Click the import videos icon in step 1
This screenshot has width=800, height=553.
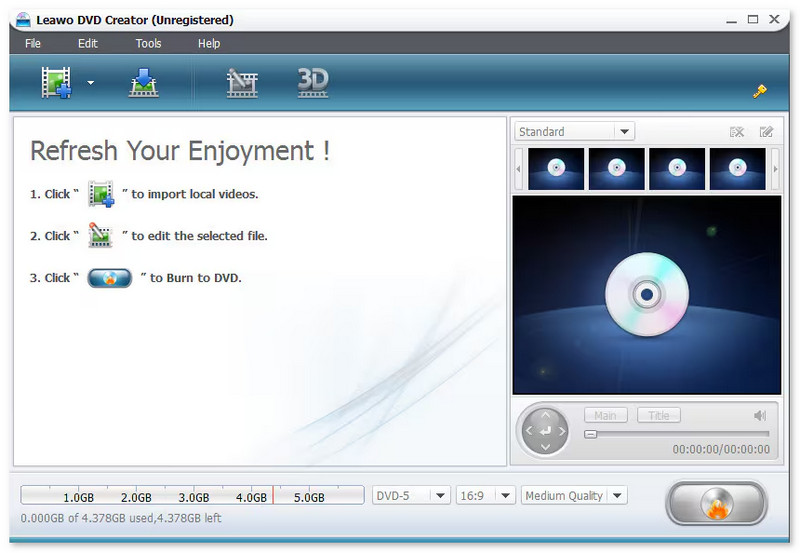tap(101, 194)
